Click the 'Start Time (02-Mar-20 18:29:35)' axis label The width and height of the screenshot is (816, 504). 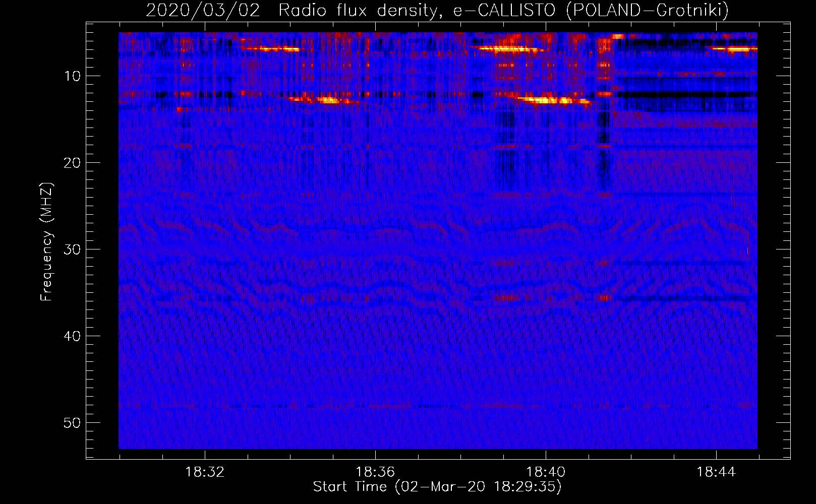(x=437, y=487)
